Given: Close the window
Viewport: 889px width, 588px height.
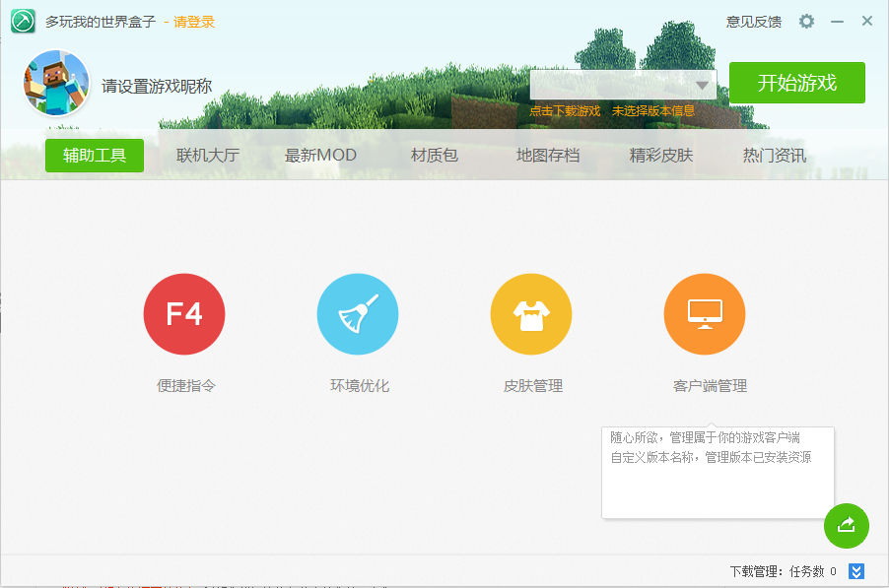Looking at the screenshot, I should 867,21.
